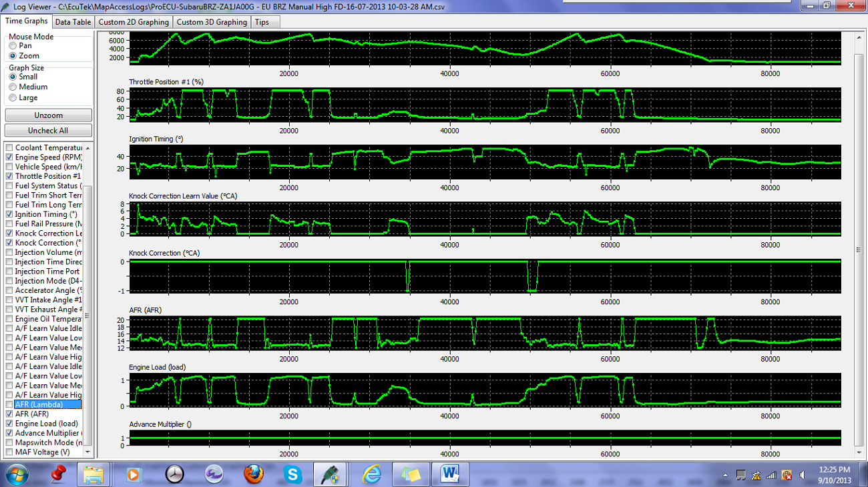
Task: Open Sticky Notes taskbar icon
Action: tap(411, 474)
